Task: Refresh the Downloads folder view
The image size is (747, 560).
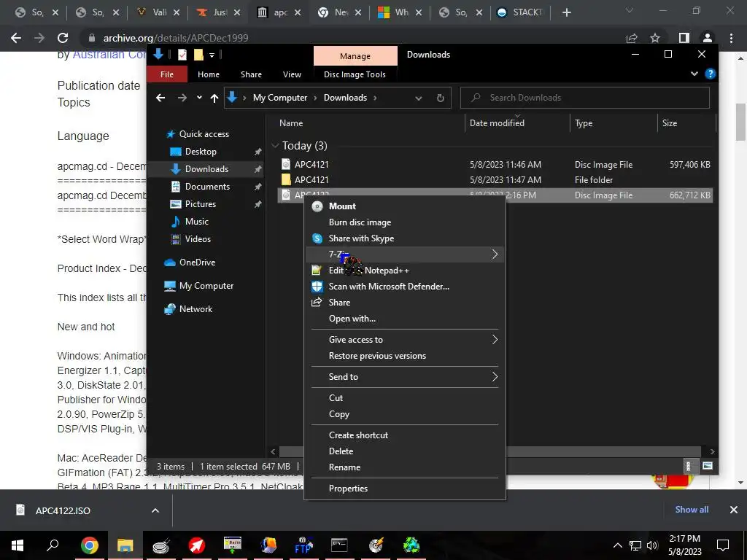Action: [x=441, y=98]
